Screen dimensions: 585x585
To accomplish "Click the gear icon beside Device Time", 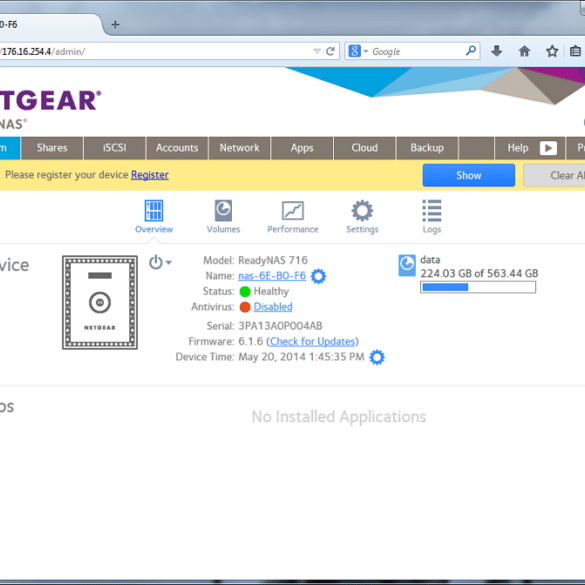I will tap(377, 357).
